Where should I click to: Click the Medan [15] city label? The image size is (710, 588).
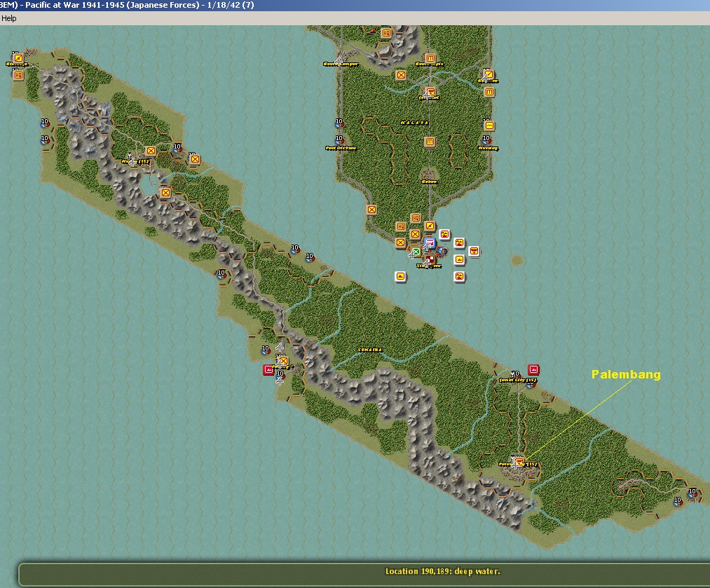tap(135, 161)
